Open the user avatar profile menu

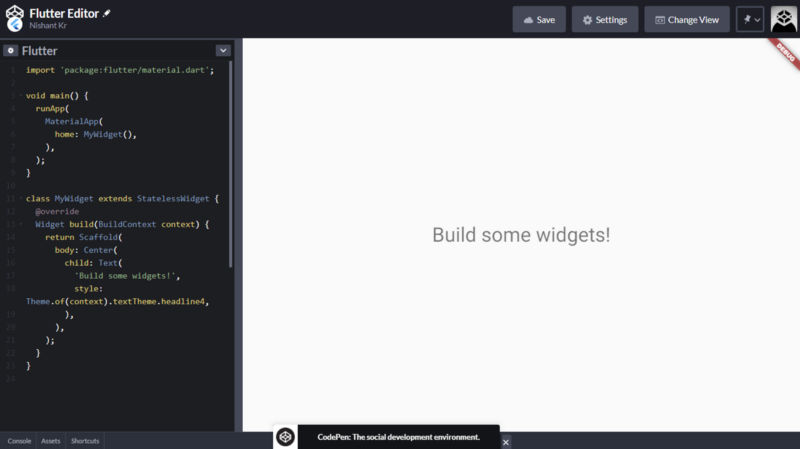point(784,19)
